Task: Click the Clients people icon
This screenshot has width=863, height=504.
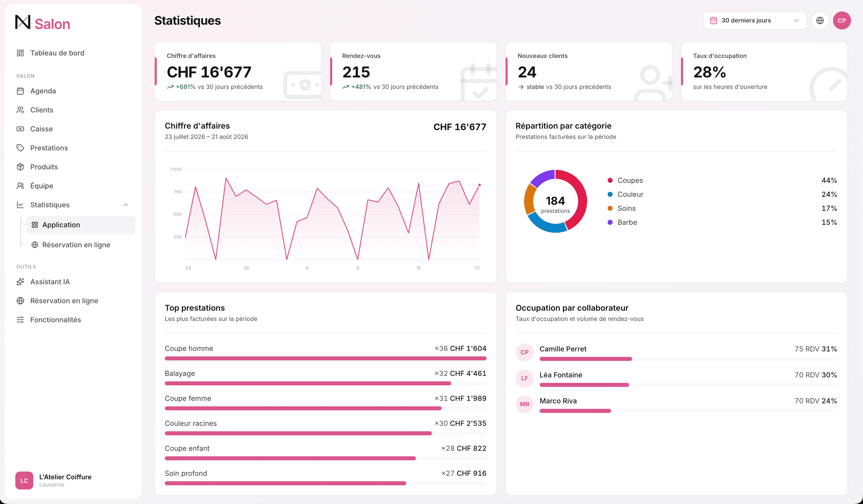Action: coord(20,110)
